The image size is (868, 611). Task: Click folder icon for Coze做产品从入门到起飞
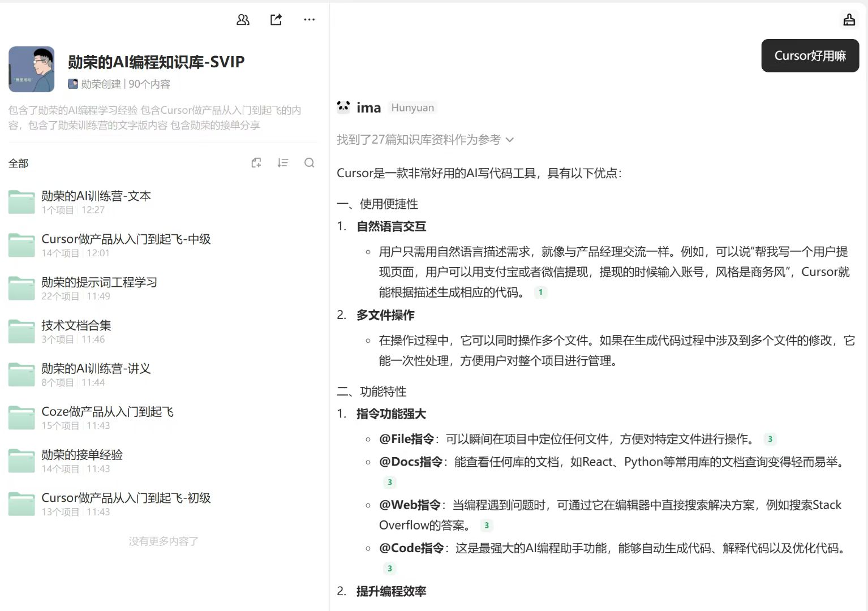pos(22,418)
